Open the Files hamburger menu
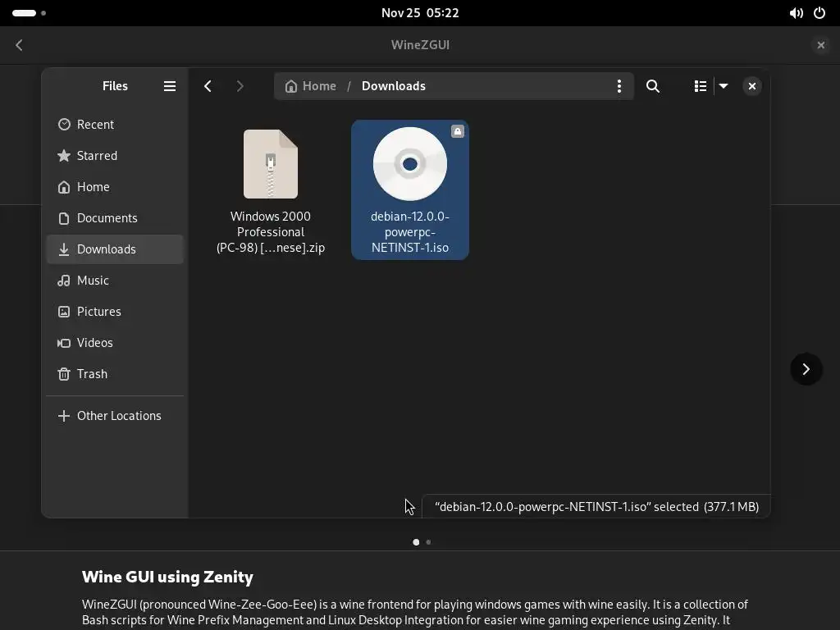Viewport: 840px width, 630px height. point(169,86)
